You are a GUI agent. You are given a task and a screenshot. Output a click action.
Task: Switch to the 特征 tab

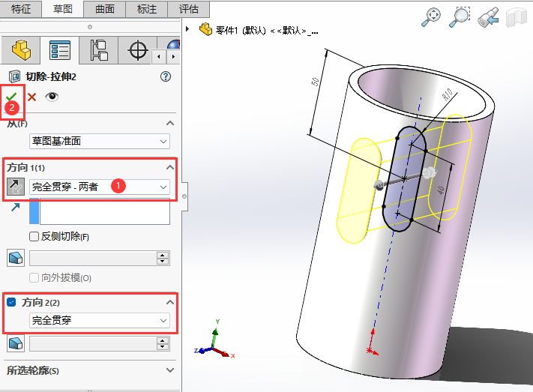click(x=21, y=9)
